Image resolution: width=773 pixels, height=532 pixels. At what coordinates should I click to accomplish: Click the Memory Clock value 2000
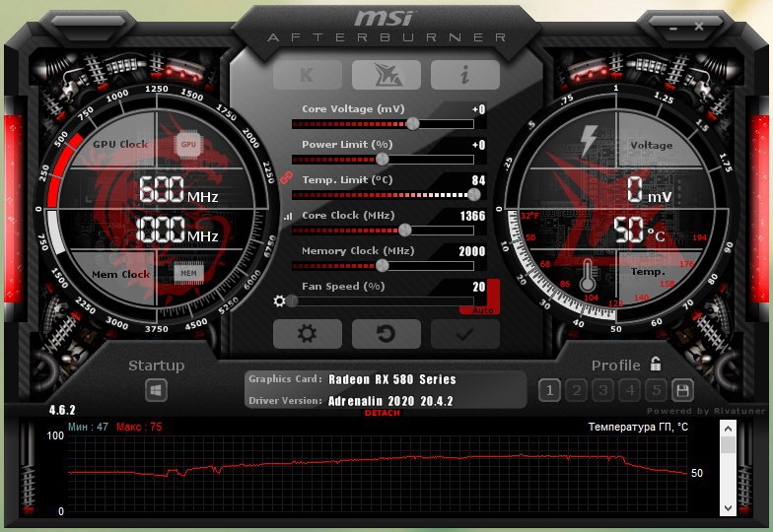(471, 251)
